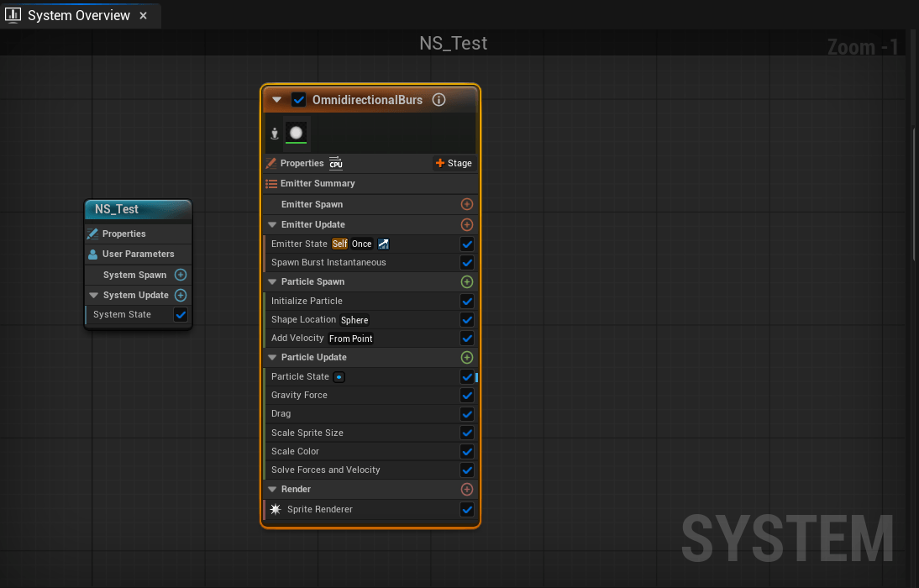Toggle the Initialize Particle checkbox
This screenshot has height=588, width=919.
click(x=467, y=302)
